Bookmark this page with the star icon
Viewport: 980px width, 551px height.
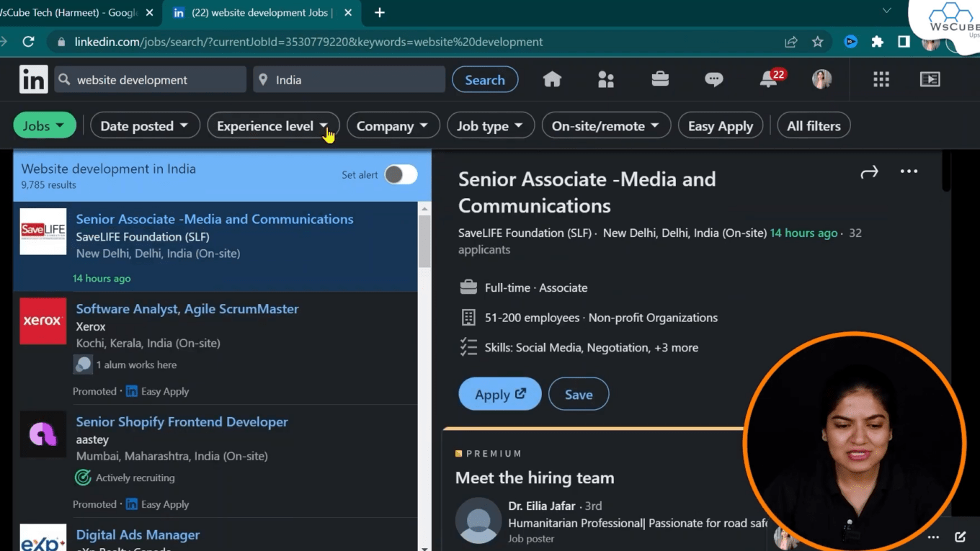pyautogui.click(x=817, y=42)
